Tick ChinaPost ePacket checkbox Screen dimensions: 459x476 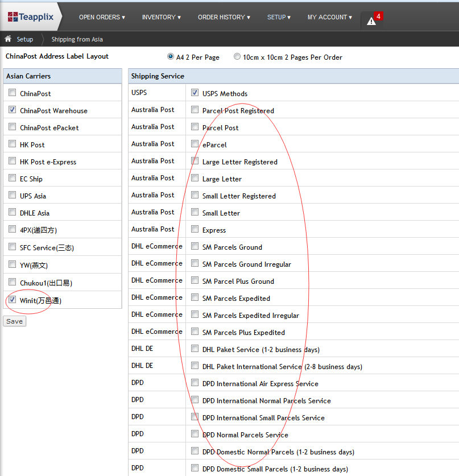12,126
